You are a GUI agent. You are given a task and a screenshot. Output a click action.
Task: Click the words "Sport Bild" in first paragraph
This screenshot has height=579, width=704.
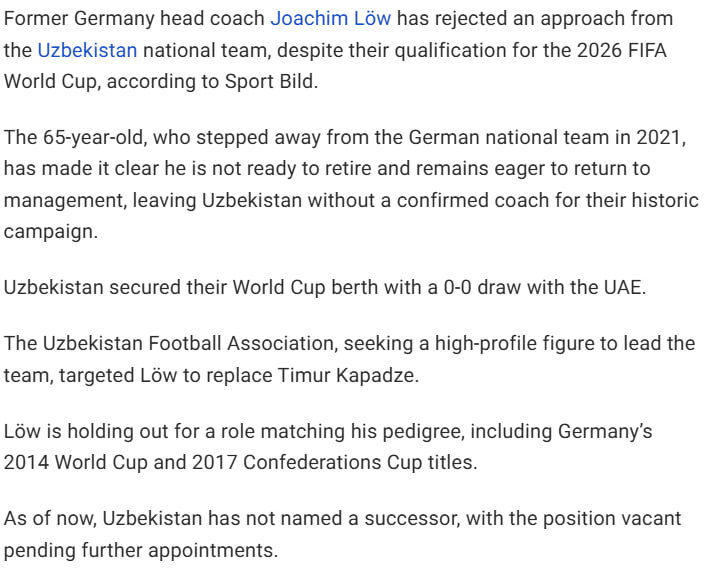coord(269,82)
